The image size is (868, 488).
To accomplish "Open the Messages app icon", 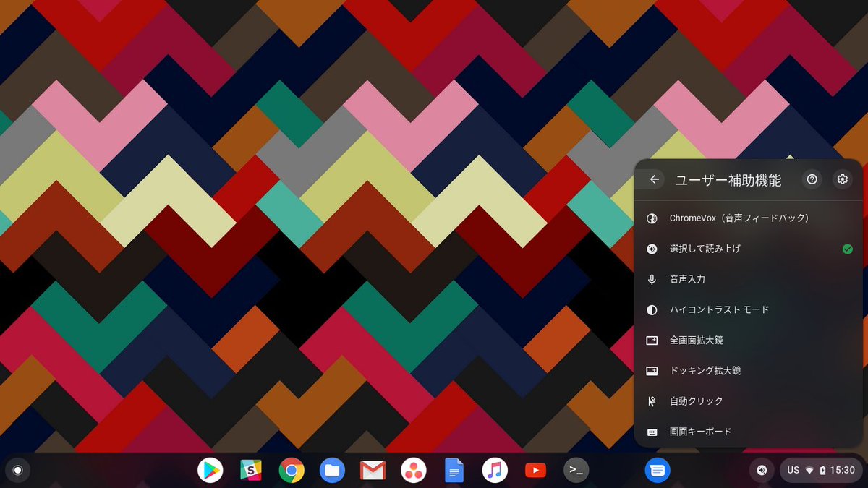I will 658,471.
